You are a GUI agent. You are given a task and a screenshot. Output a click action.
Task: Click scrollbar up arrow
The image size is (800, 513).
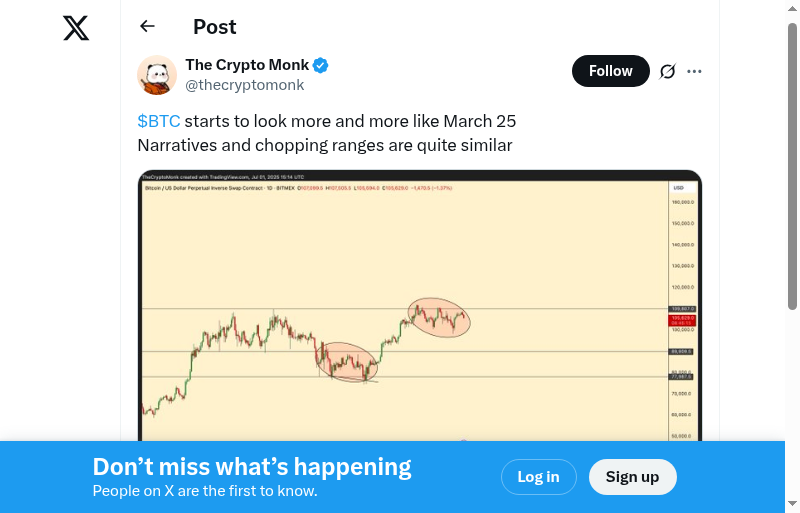click(x=792, y=10)
